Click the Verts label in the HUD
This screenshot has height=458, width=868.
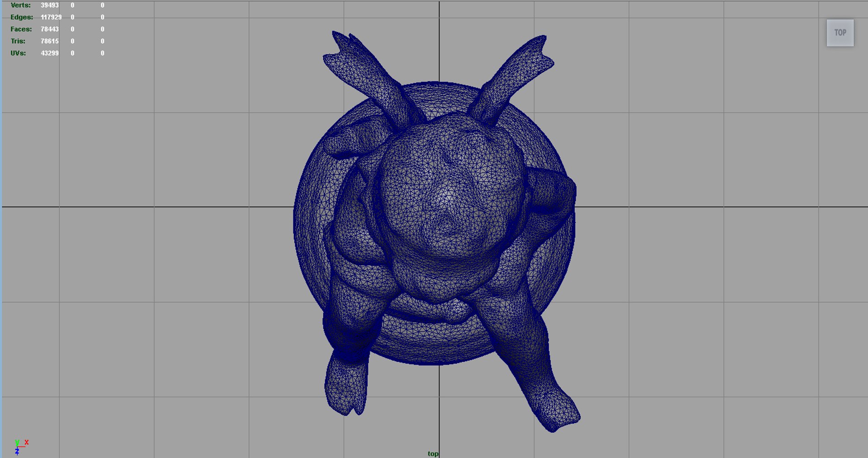pos(21,5)
